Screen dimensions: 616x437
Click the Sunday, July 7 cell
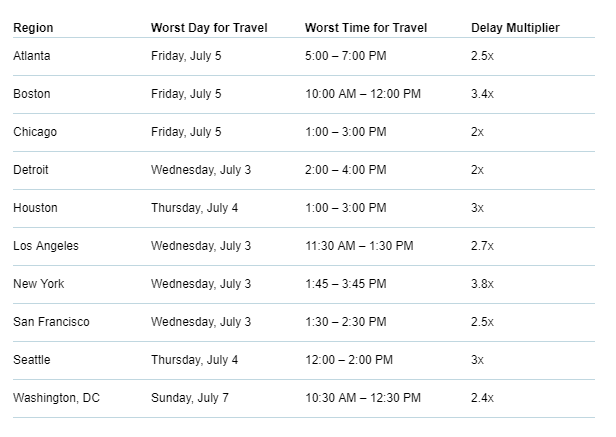tap(190, 398)
